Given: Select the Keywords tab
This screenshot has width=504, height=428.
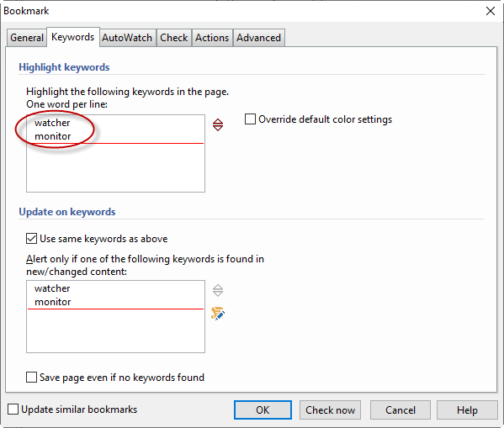Looking at the screenshot, I should (73, 37).
